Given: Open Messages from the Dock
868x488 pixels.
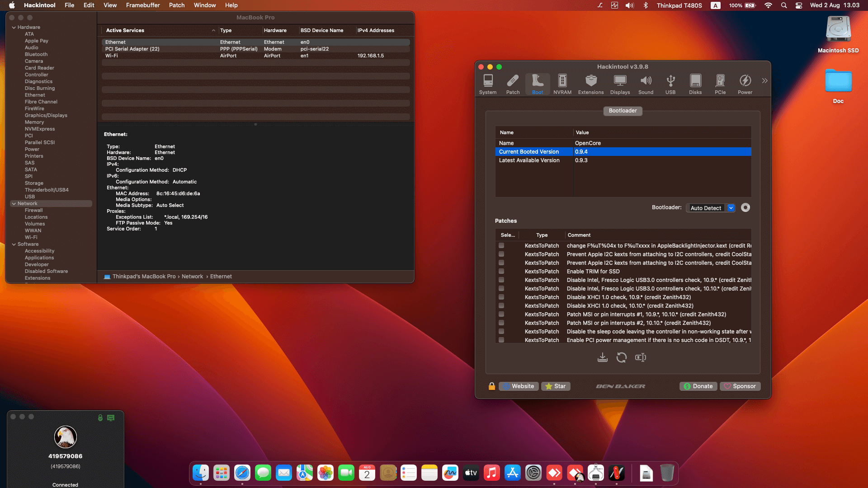Looking at the screenshot, I should (263, 473).
